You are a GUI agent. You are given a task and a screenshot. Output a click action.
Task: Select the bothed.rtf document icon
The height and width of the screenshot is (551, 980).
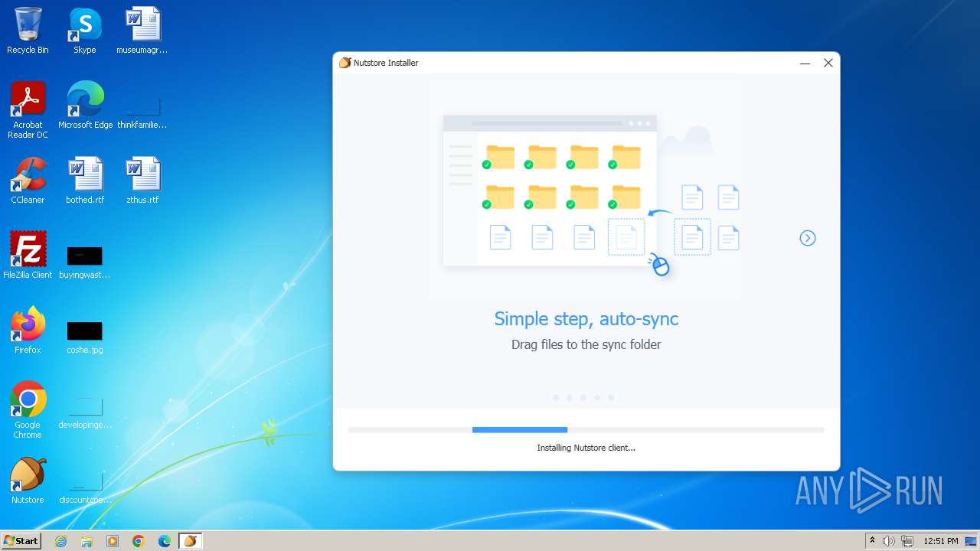(x=85, y=181)
